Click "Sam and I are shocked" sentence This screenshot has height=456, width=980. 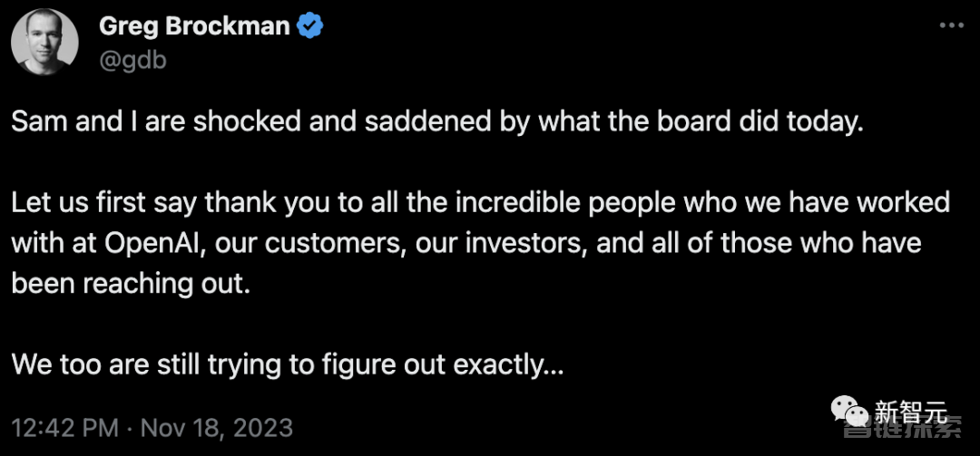tap(437, 122)
